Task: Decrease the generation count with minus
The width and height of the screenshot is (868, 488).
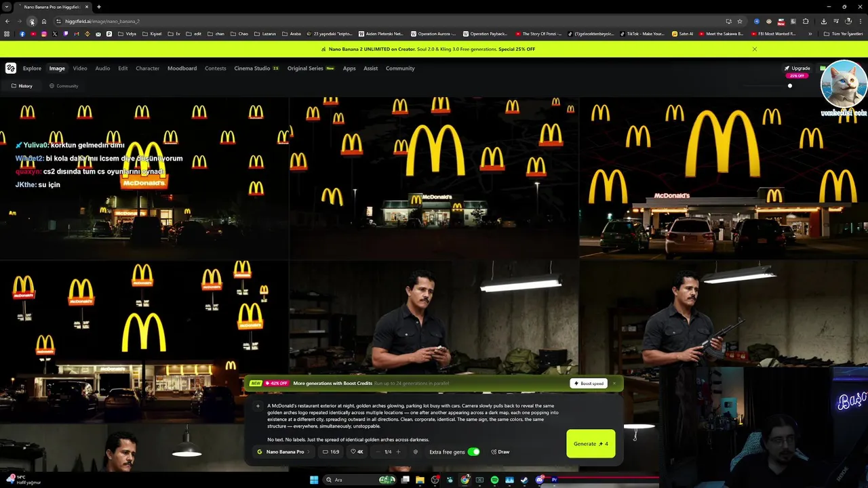Action: (378, 452)
